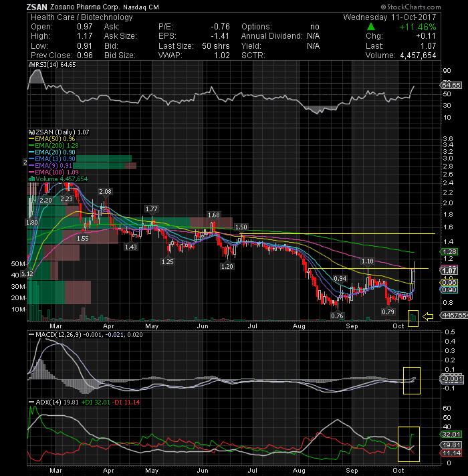The height and width of the screenshot is (476, 468).
Task: Click the 11.14 red ADX axis tag
Action: (451, 453)
